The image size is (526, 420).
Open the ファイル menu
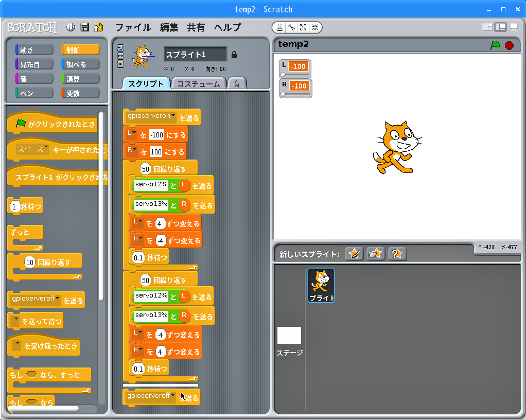pyautogui.click(x=133, y=27)
